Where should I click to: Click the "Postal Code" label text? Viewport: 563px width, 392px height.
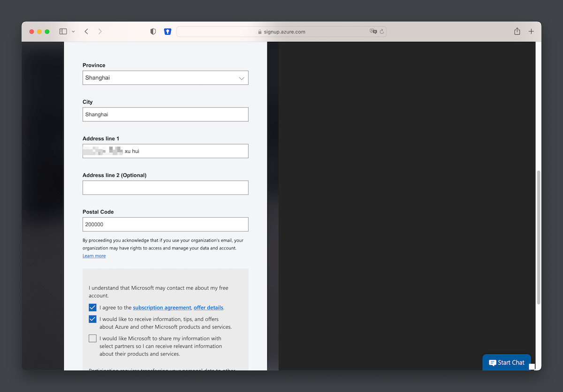pyautogui.click(x=98, y=212)
